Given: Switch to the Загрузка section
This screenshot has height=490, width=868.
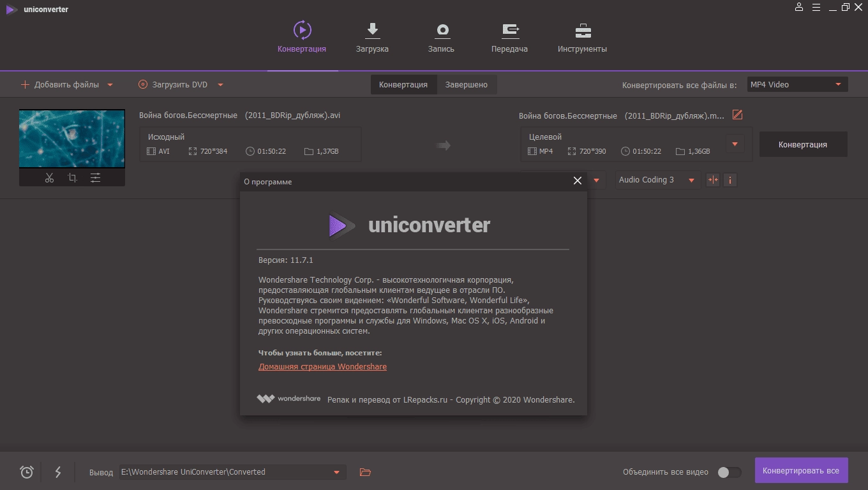Looking at the screenshot, I should pos(372,37).
